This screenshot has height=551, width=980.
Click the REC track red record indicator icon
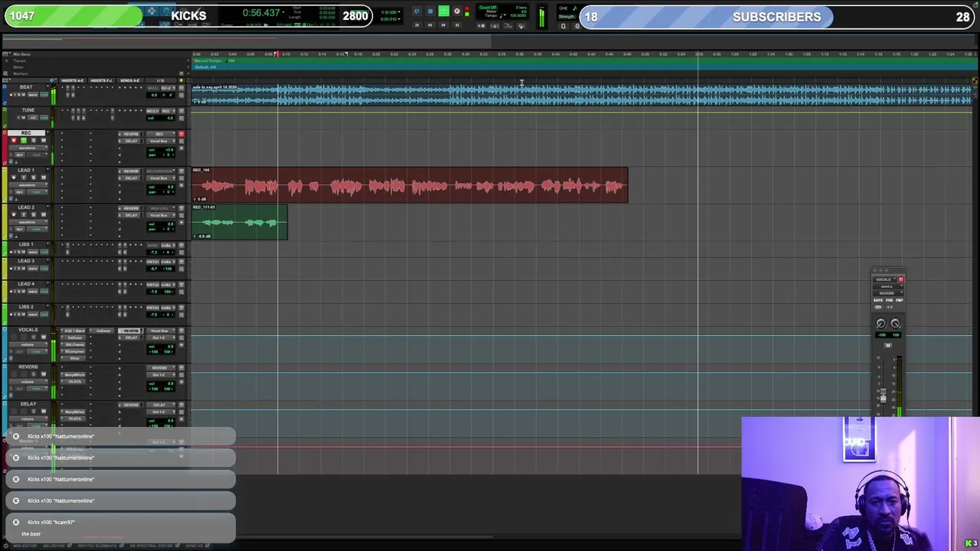[181, 134]
